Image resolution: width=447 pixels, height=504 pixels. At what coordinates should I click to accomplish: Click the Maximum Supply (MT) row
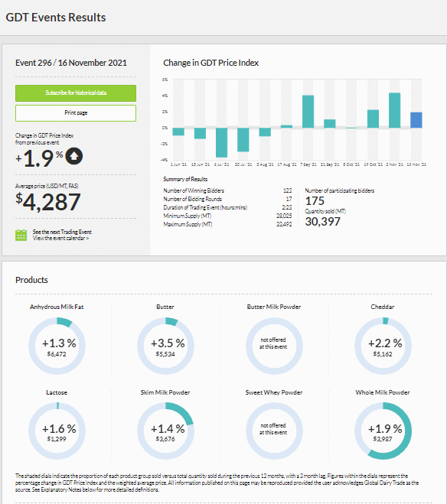[x=227, y=224]
